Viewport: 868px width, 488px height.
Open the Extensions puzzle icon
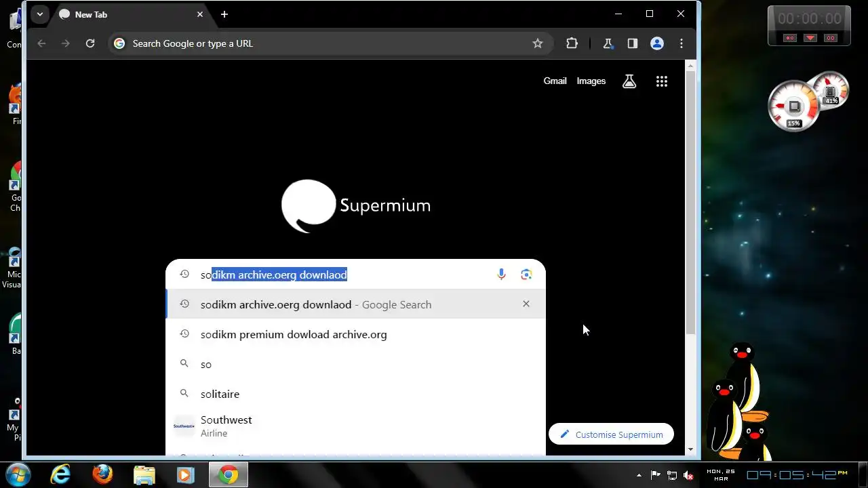point(572,43)
